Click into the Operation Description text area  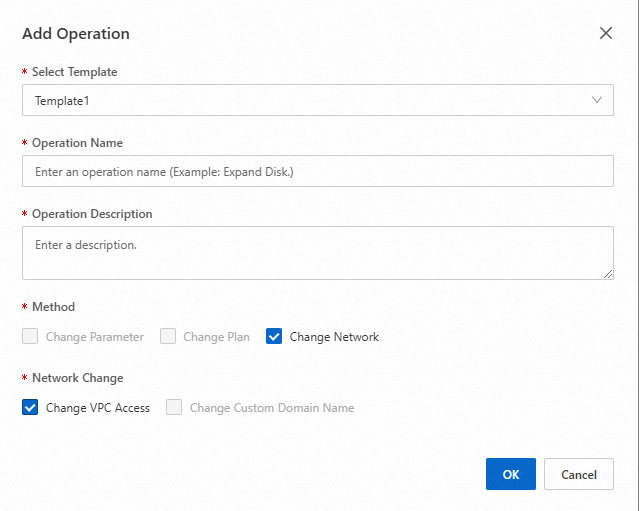pyautogui.click(x=317, y=252)
